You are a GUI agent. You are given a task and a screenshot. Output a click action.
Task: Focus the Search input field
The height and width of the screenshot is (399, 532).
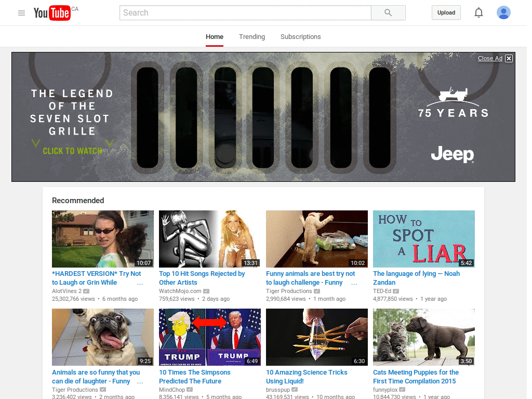click(x=245, y=13)
